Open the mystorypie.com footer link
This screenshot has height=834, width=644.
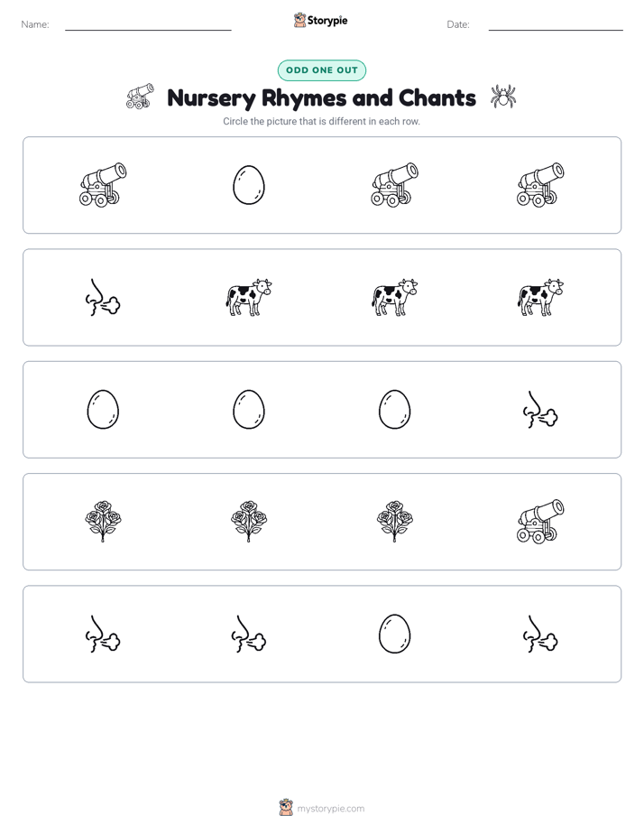pos(330,809)
